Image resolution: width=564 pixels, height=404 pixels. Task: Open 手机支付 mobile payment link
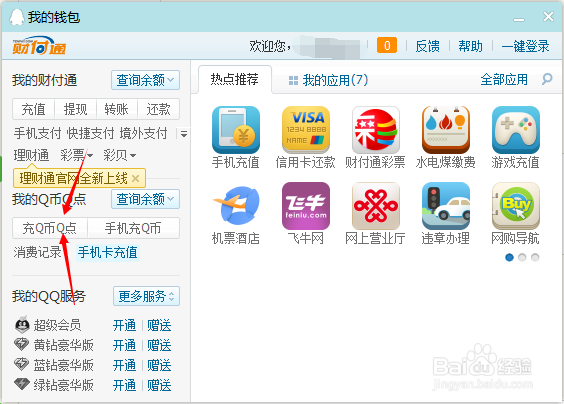click(37, 133)
